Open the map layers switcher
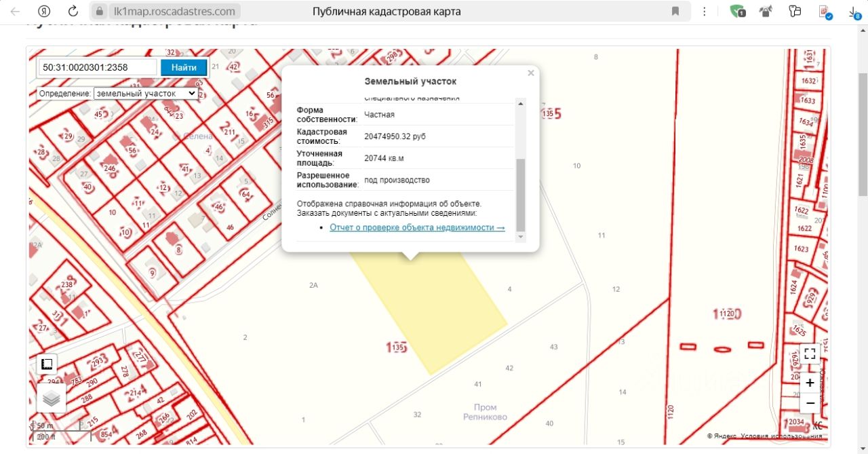This screenshot has width=868, height=454. pos(52,400)
